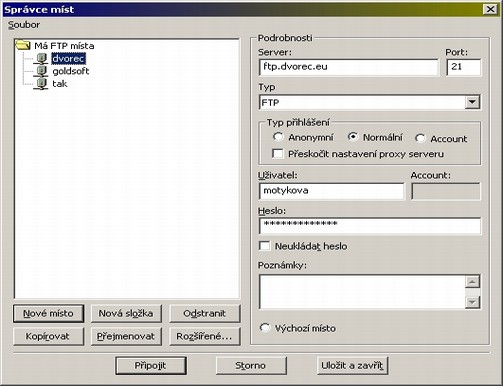This screenshot has height=386, width=503.
Task: Click the folder icon beside Má FTP místa
Action: tap(23, 45)
